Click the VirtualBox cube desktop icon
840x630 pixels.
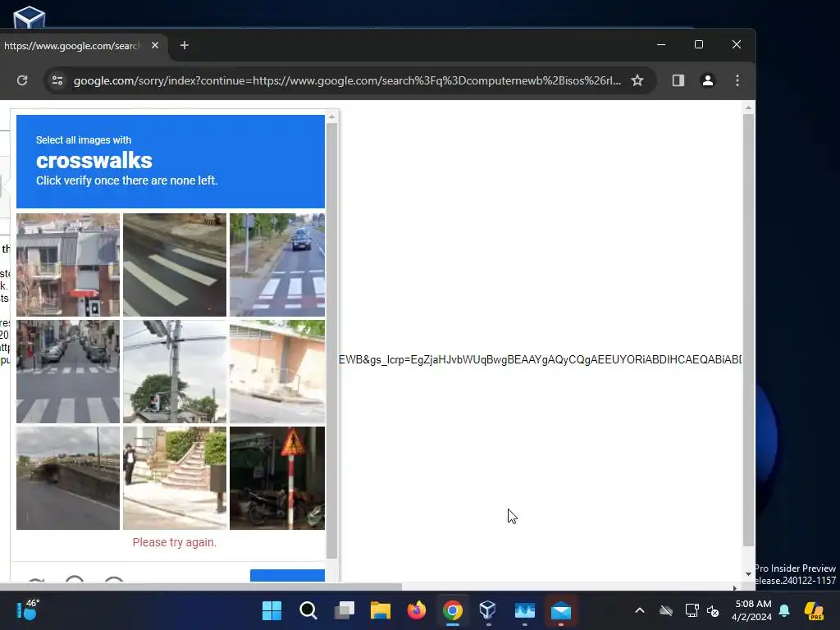29,16
